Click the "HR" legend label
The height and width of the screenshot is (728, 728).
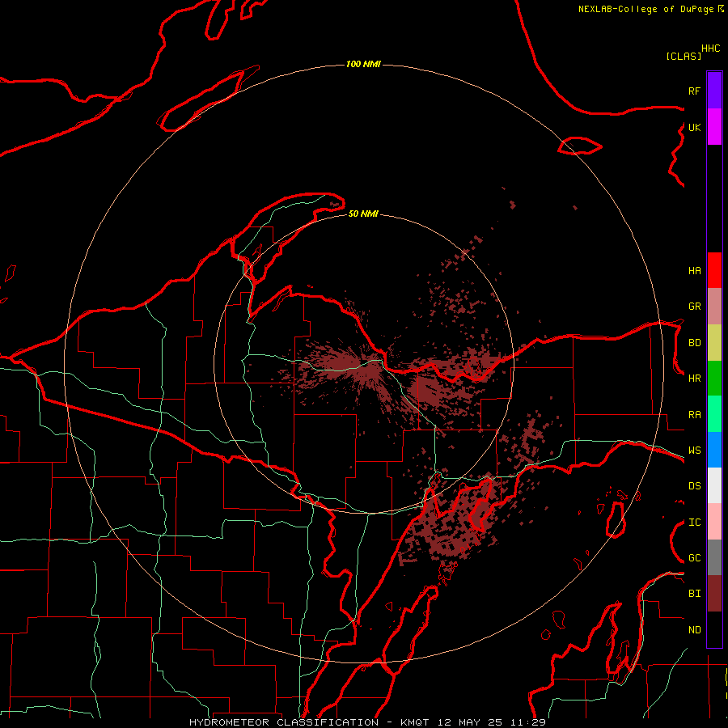(694, 379)
